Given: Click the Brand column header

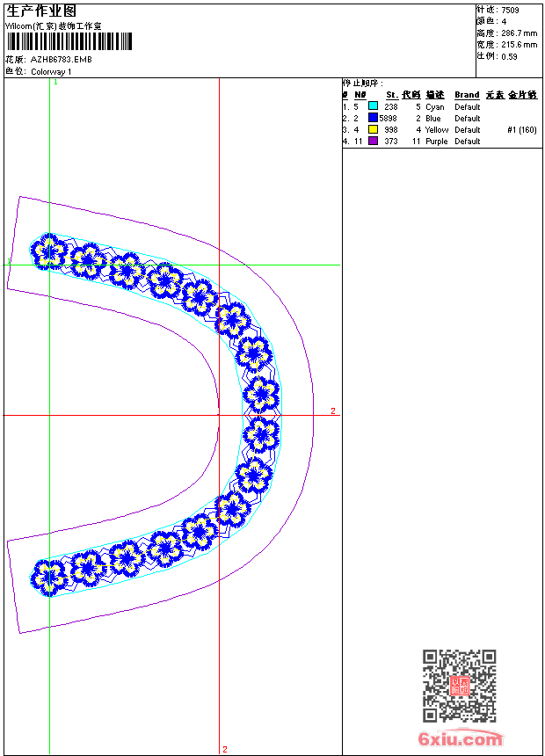Looking at the screenshot, I should tap(467, 95).
